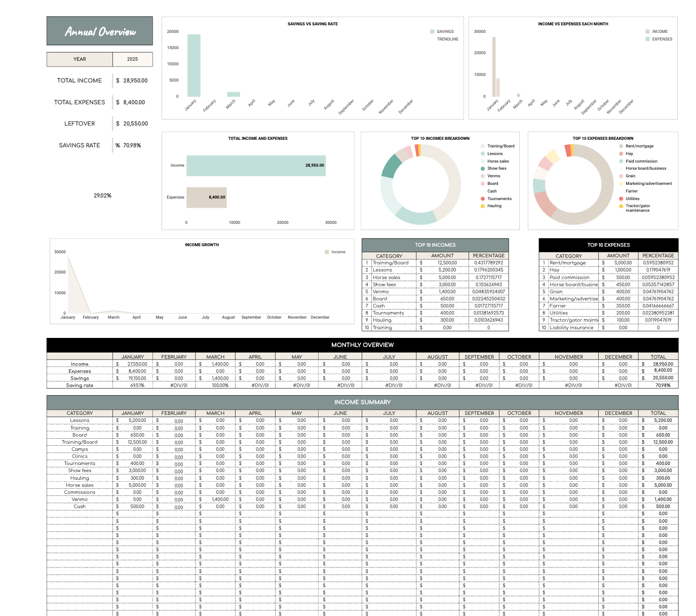The width and height of the screenshot is (696, 616).
Task: Select Show fees row in Top 10 Incomes table
Action: 435,284
